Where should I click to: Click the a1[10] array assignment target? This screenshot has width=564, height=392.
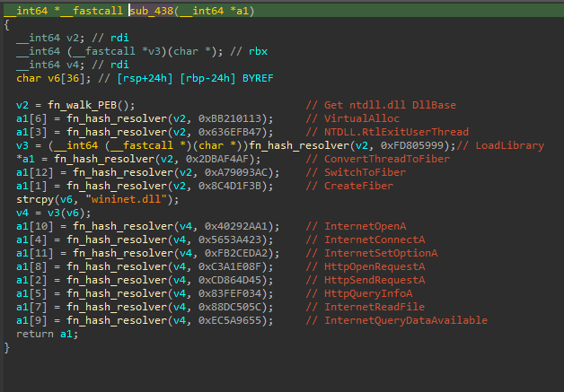click(33, 225)
